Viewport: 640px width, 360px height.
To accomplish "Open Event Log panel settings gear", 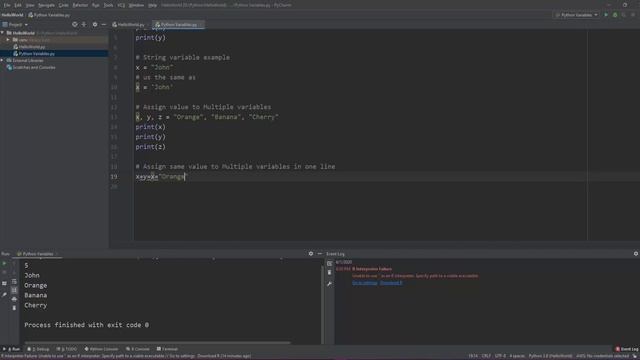I will [636, 254].
